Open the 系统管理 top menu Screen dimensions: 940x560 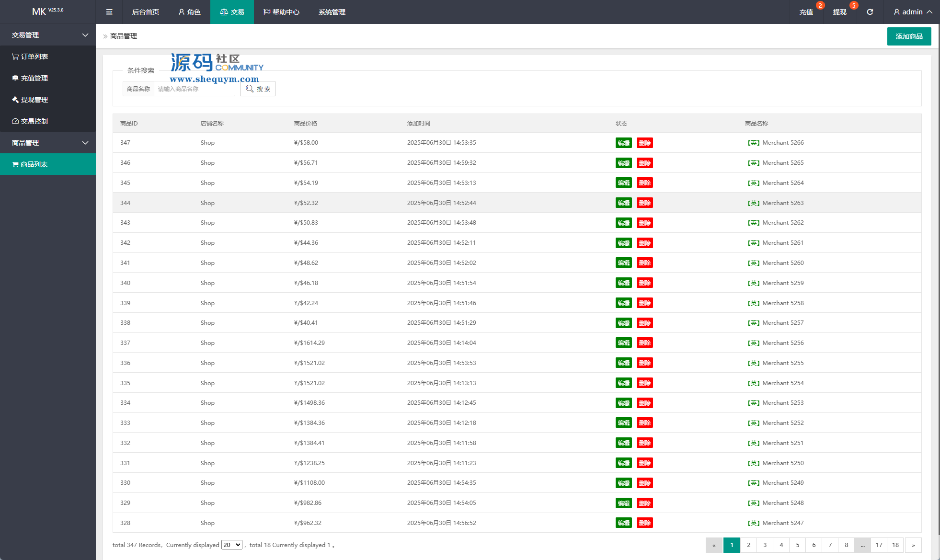coord(332,12)
